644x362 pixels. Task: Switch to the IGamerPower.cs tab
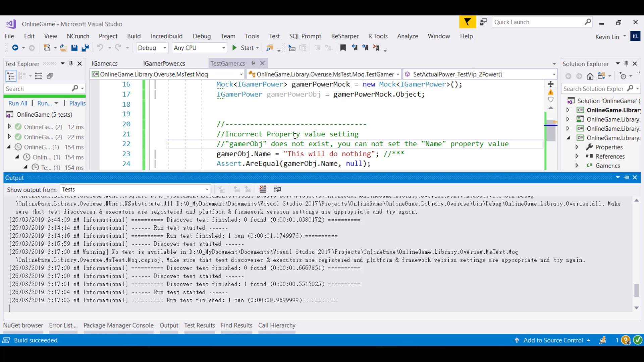[x=164, y=64]
